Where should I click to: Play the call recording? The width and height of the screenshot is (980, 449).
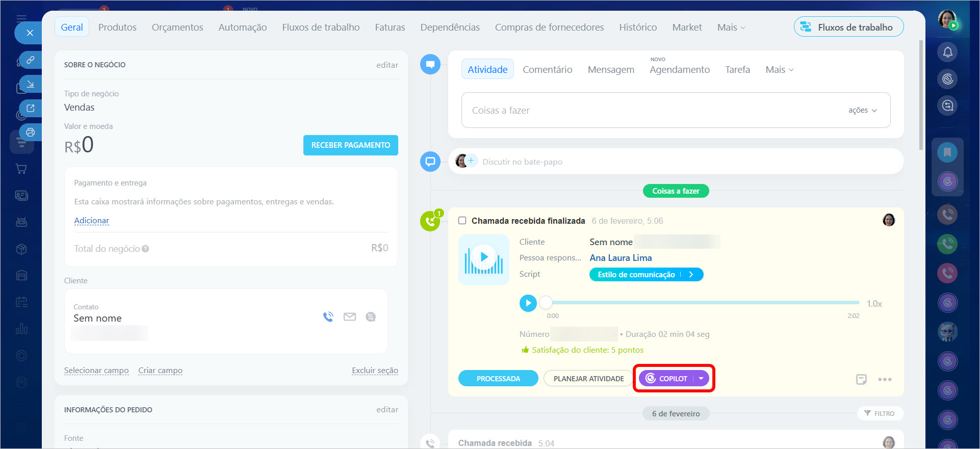(x=528, y=303)
